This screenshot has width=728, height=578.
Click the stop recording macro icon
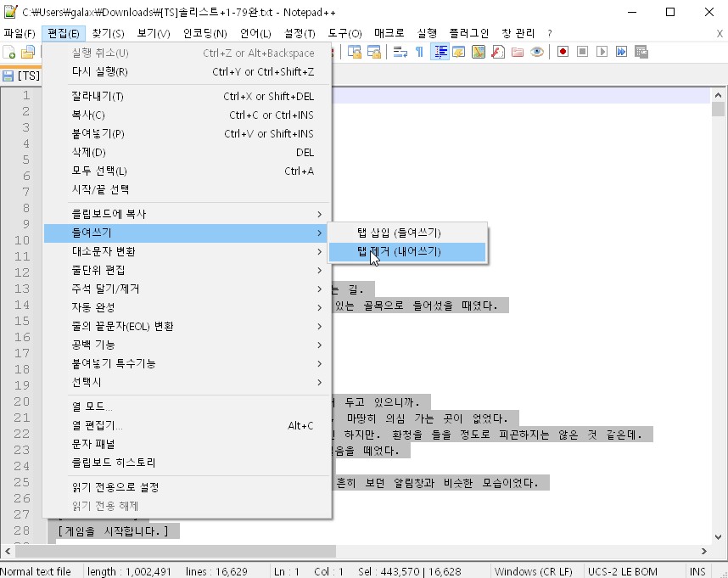582,52
